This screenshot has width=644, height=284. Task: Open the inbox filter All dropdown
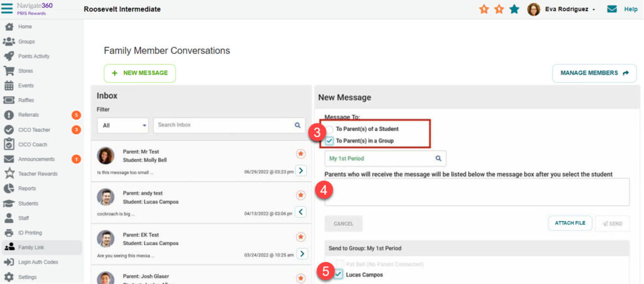[x=123, y=125]
